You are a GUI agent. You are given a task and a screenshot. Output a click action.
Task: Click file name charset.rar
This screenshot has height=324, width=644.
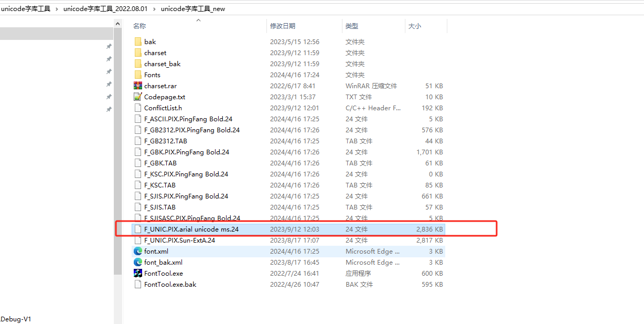160,86
